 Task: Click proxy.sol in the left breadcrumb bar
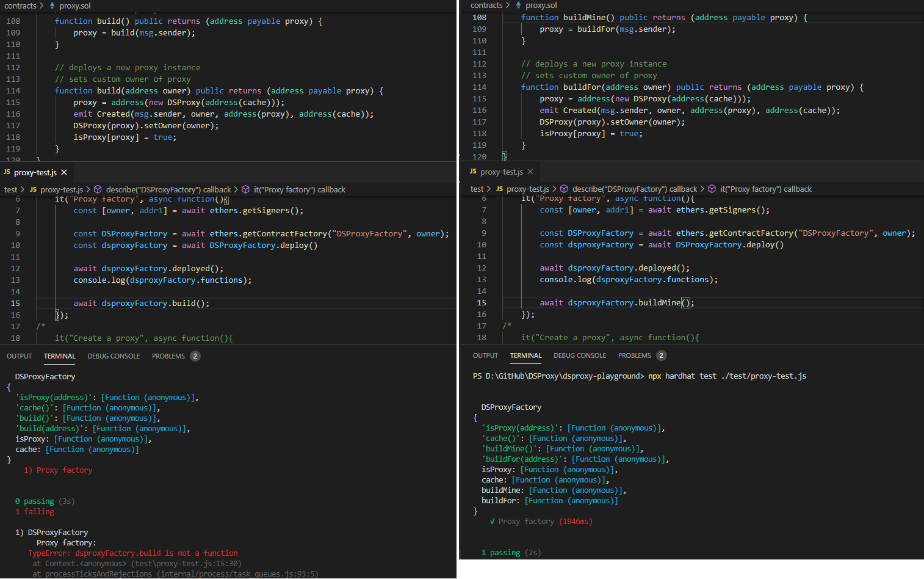(x=74, y=5)
